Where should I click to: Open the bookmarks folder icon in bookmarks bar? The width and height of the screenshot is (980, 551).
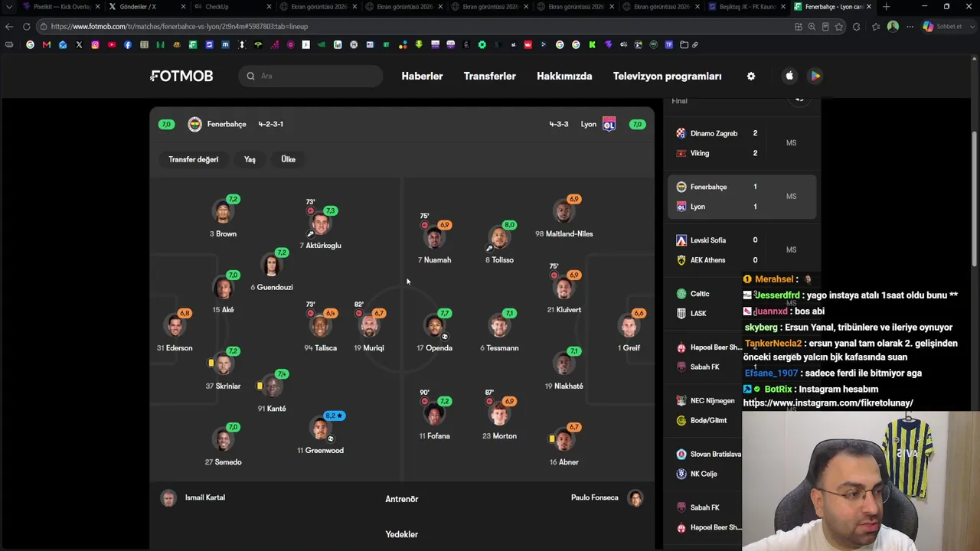tap(684, 44)
